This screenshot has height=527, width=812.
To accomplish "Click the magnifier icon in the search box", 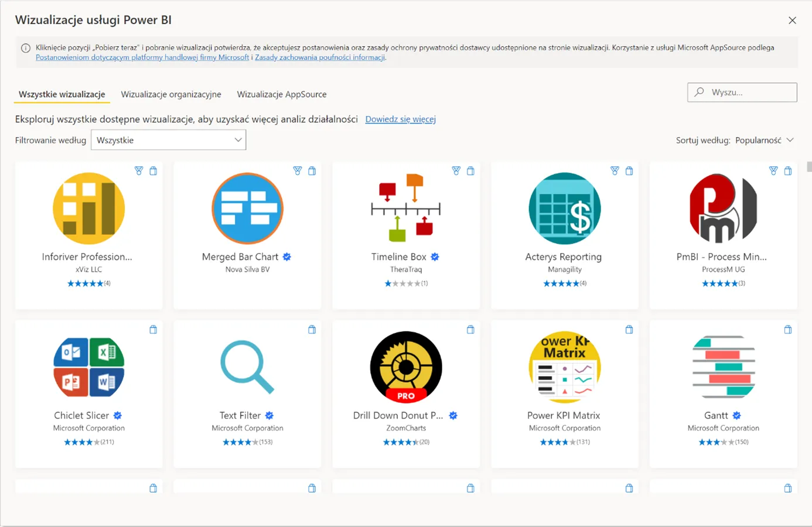I will coord(700,92).
